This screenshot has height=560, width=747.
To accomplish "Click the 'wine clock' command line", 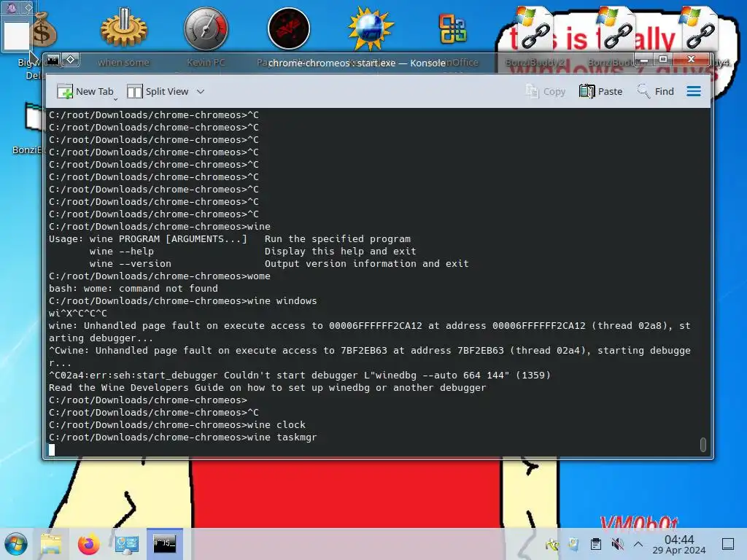I will [x=177, y=425].
